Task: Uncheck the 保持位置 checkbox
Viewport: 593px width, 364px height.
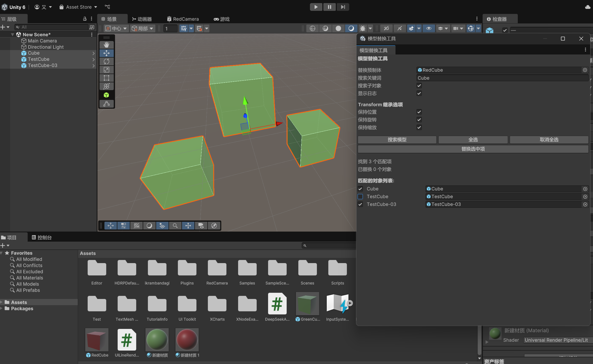Action: click(419, 112)
